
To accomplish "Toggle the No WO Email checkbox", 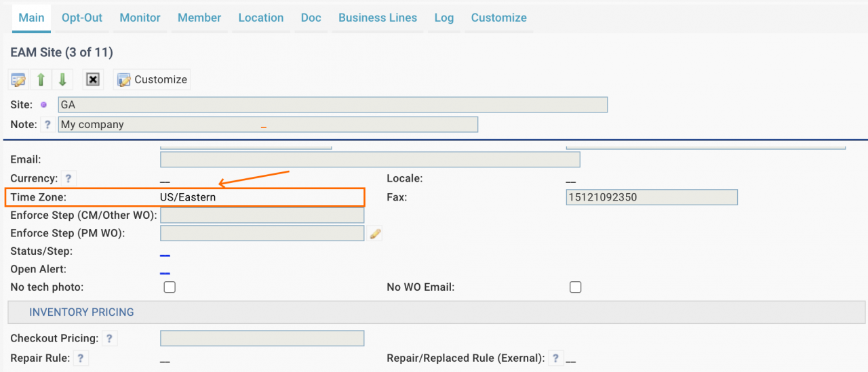I will [575, 287].
